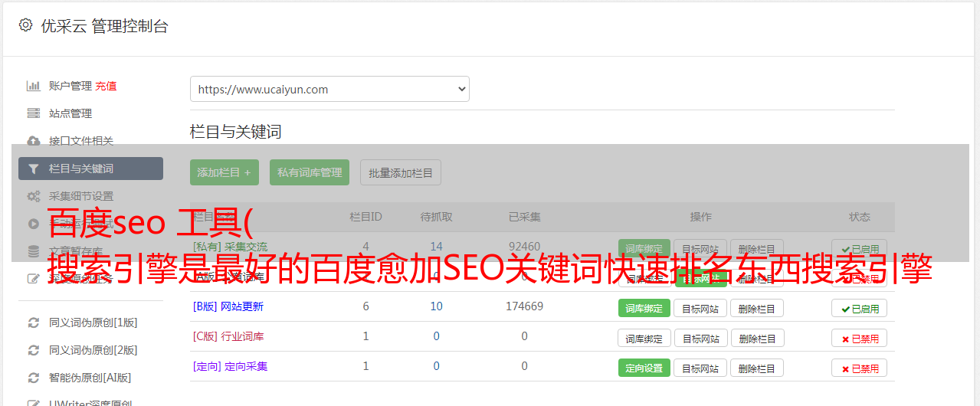This screenshot has width=980, height=406.
Task: Click the bar chart icon for 账户管理
Action: coord(33,86)
